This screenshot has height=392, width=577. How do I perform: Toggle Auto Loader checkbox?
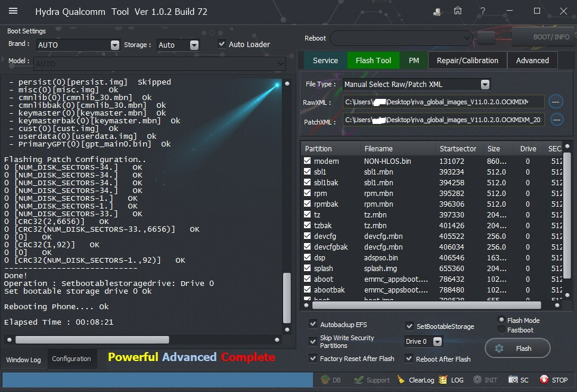[222, 43]
